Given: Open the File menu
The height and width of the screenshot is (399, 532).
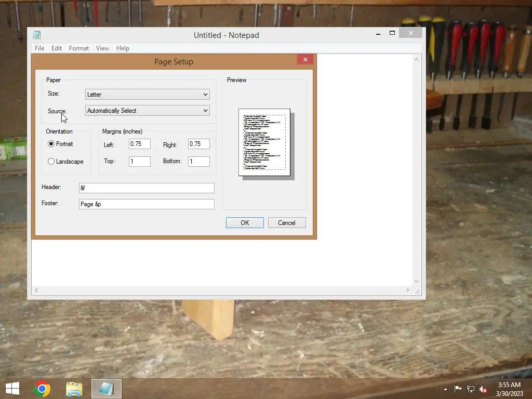Looking at the screenshot, I should [x=39, y=48].
